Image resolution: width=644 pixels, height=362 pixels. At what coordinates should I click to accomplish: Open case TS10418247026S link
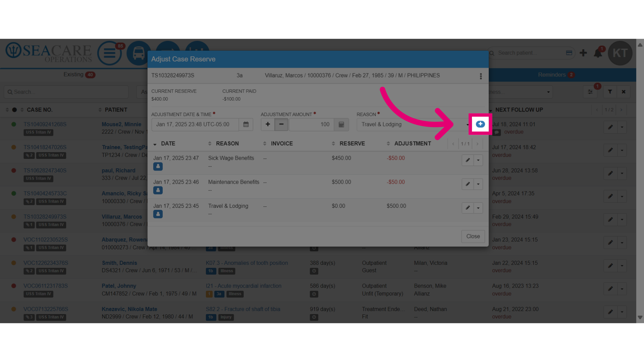(x=45, y=147)
